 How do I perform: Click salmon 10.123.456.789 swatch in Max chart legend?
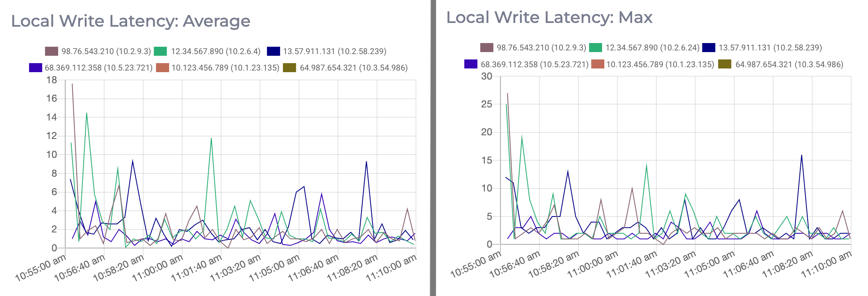[x=598, y=64]
